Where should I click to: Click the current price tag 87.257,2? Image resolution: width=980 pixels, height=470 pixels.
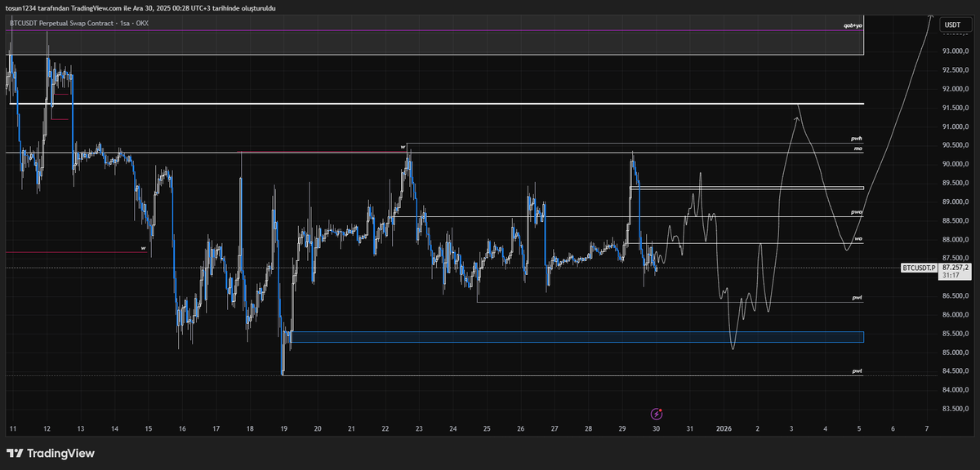click(x=955, y=267)
